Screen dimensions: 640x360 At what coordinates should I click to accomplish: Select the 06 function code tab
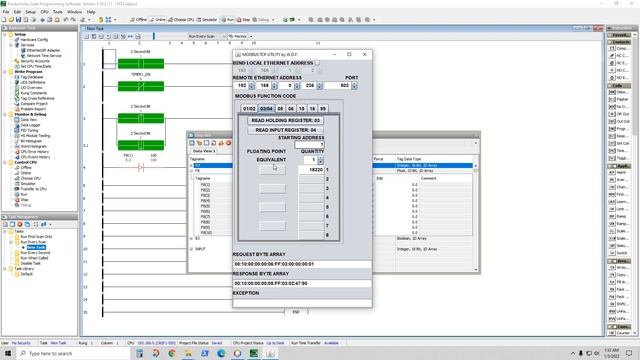tap(291, 109)
